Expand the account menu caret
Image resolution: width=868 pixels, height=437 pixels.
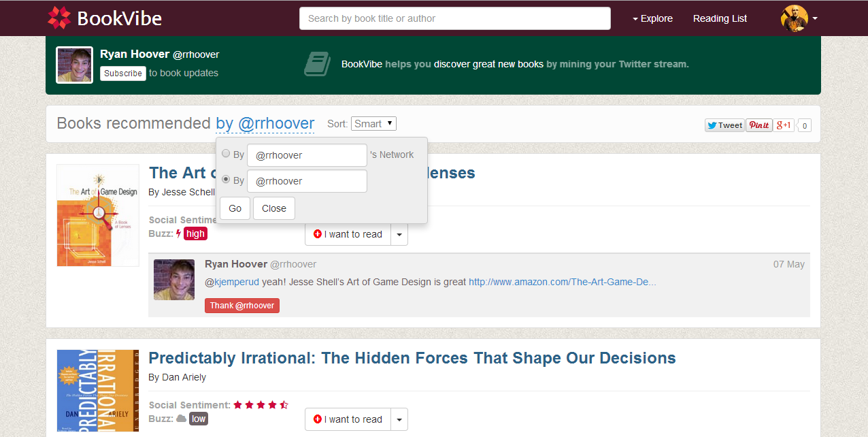click(815, 18)
